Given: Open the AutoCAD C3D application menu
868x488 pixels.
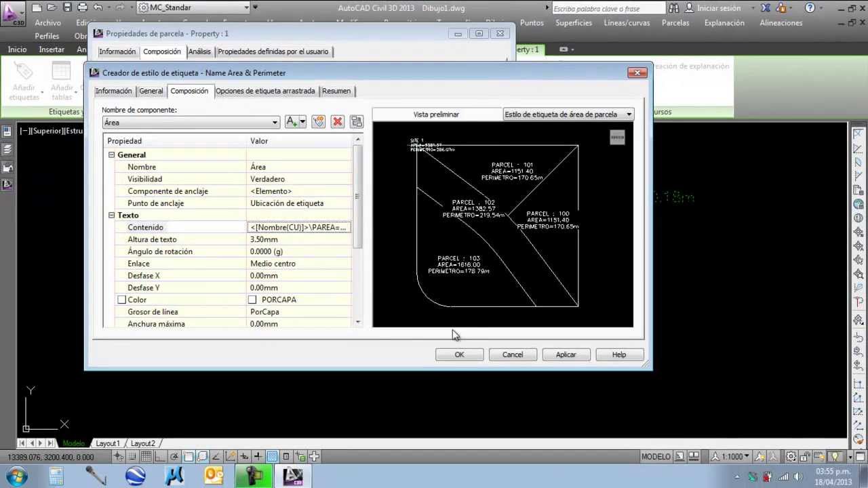Looking at the screenshot, I should [x=12, y=12].
